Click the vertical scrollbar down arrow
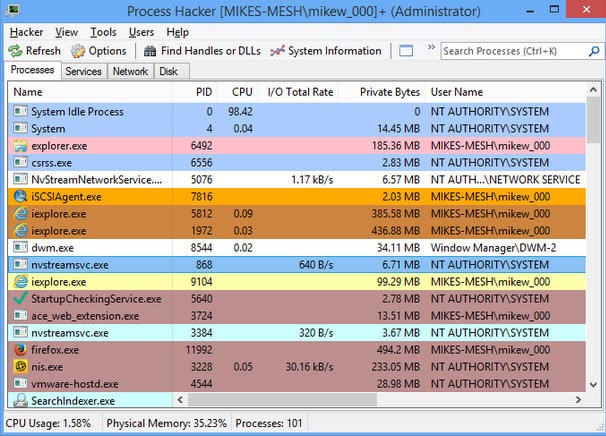606x436 pixels. point(593,384)
